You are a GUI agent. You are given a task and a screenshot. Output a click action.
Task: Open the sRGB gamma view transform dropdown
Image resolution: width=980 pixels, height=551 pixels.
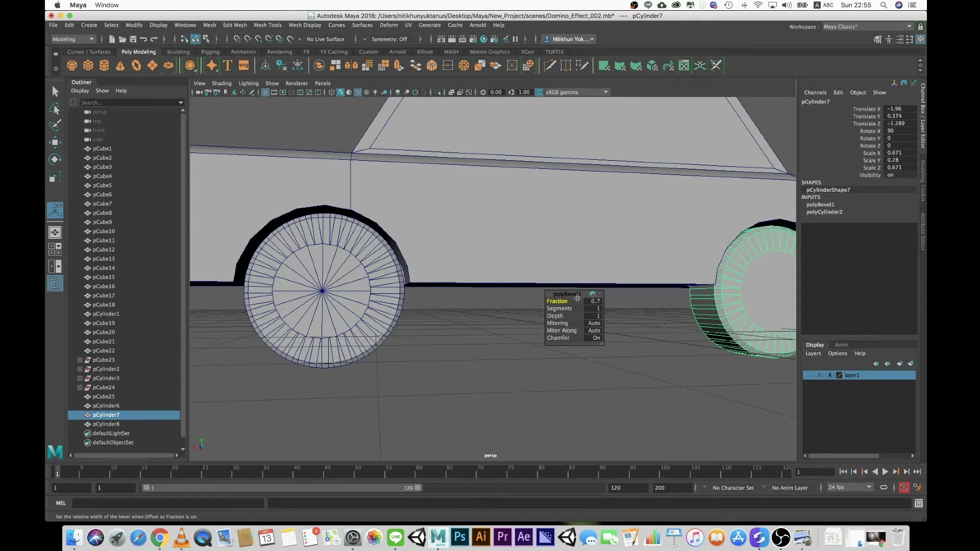(577, 92)
